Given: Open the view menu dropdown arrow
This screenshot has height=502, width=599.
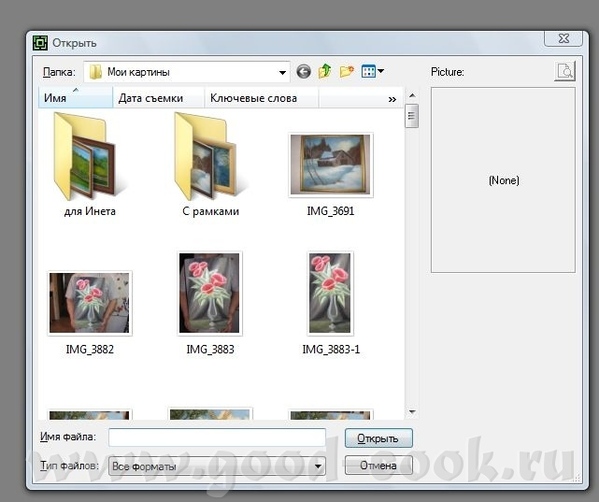Looking at the screenshot, I should click(381, 71).
